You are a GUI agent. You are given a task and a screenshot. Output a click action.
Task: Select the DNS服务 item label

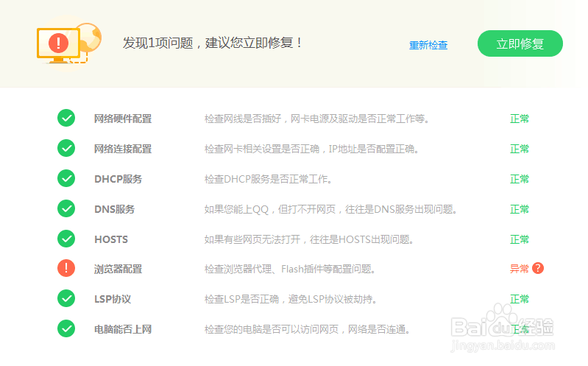click(x=114, y=209)
